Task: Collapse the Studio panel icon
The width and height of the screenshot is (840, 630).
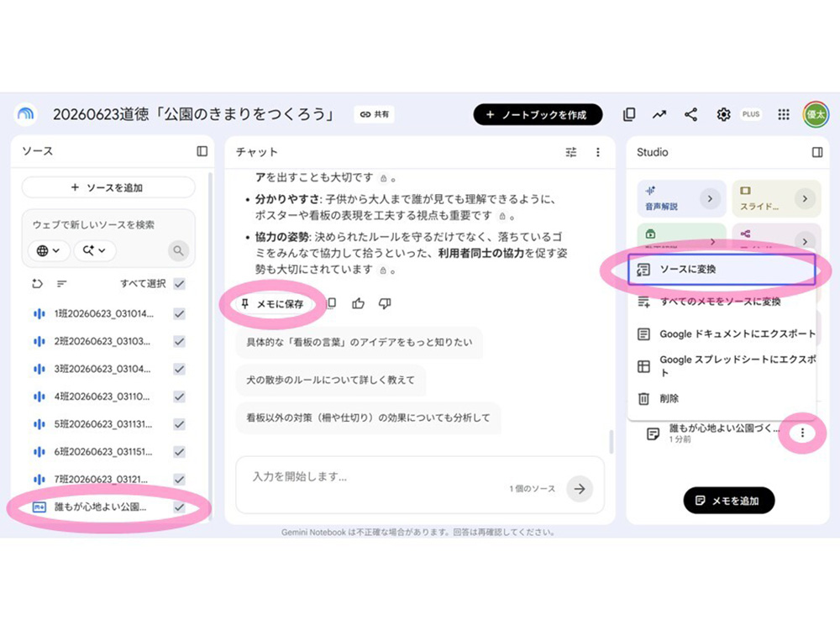Action: [817, 152]
